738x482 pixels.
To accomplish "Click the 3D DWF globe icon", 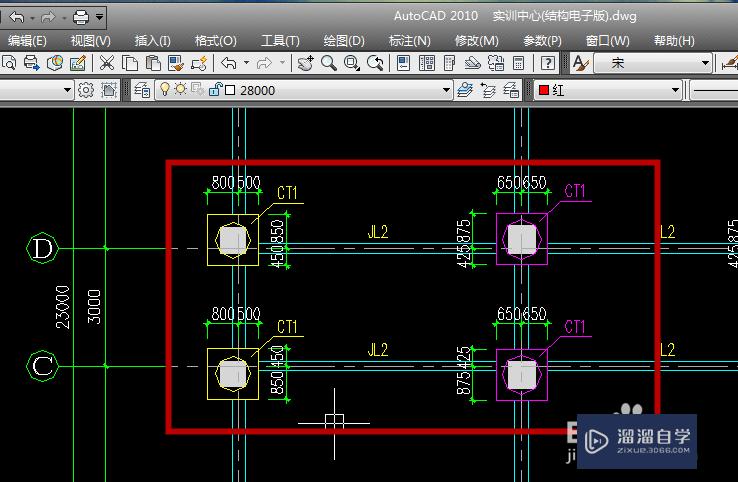I will 55,63.
